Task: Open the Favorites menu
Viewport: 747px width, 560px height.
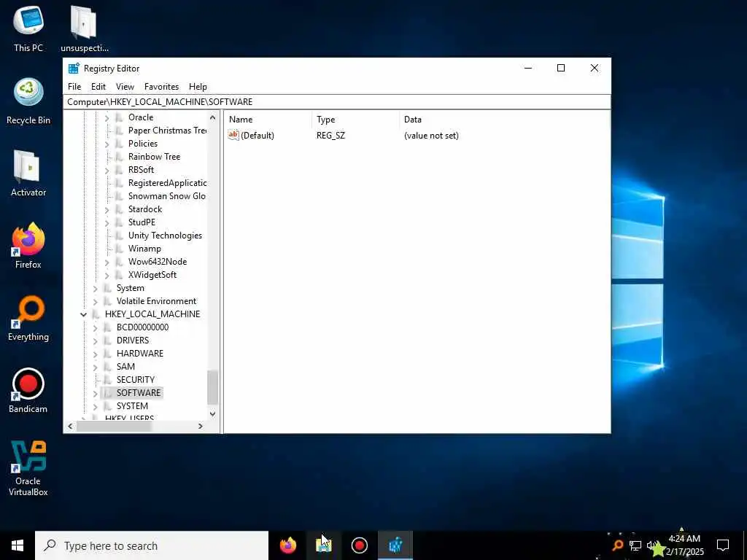Action: coord(161,87)
